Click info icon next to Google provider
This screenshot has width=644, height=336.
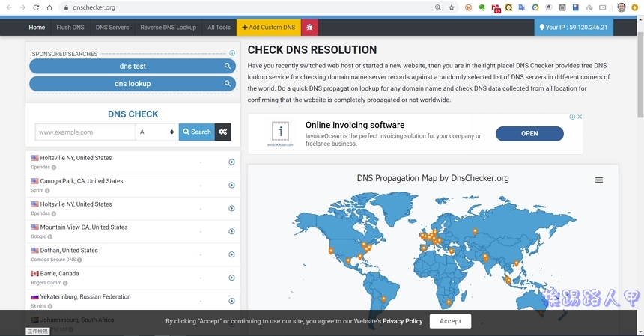click(50, 236)
